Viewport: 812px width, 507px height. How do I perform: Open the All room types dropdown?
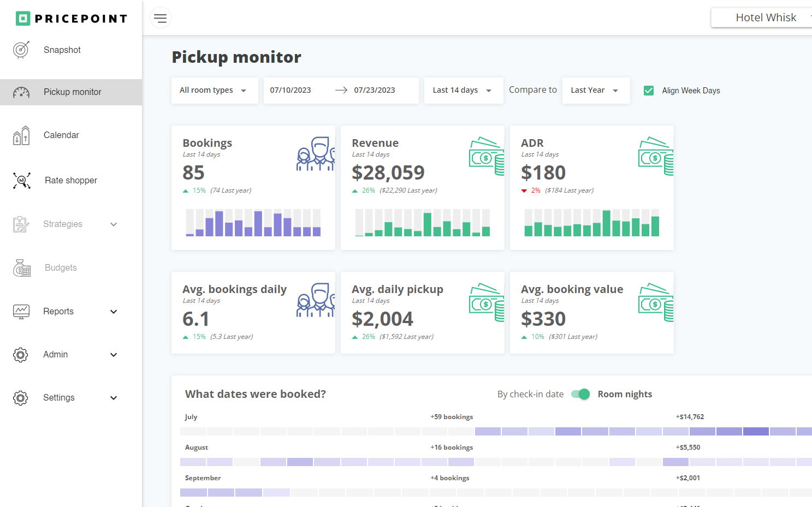click(x=214, y=91)
